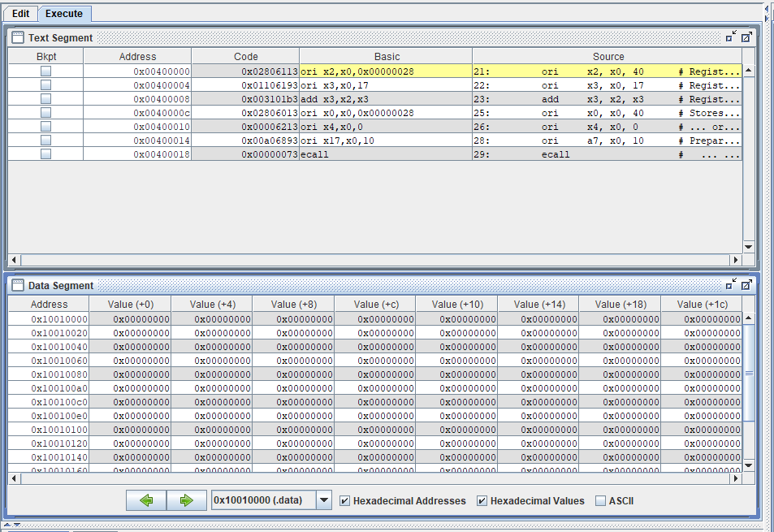
Task: Click the green right arrow next-address button
Action: point(187,500)
